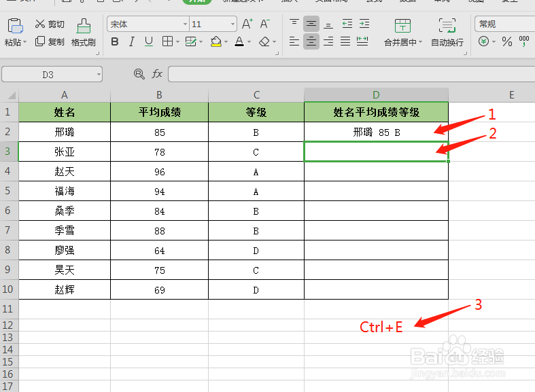Apply cell borders icon
The image size is (535, 392).
[x=167, y=41]
